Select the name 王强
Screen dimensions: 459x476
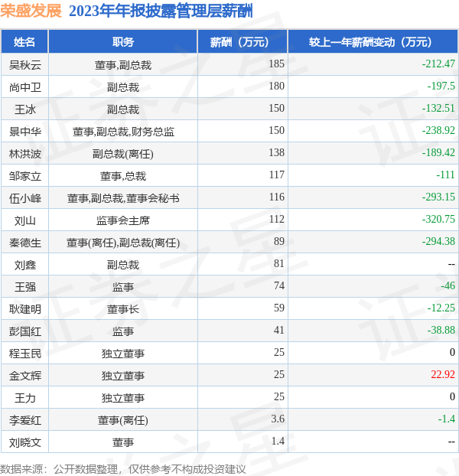(25, 287)
